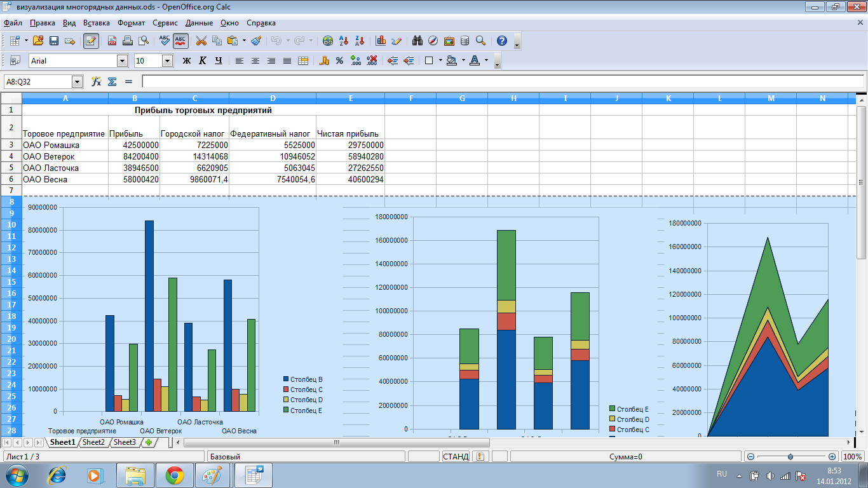Apply Currency number format
This screenshot has width=868, height=488.
[324, 60]
